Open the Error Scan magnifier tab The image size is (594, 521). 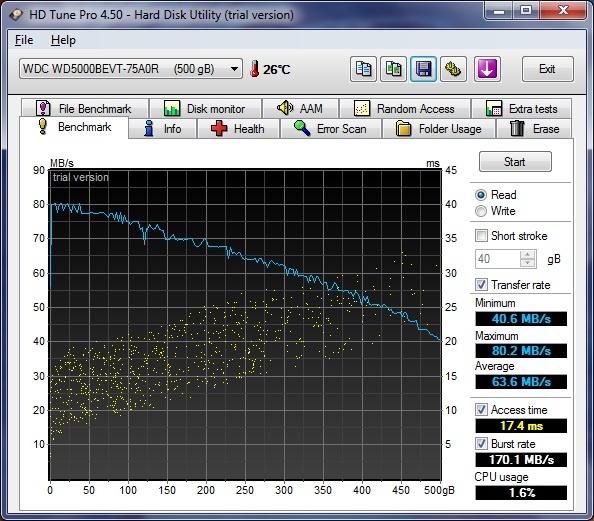pyautogui.click(x=331, y=129)
